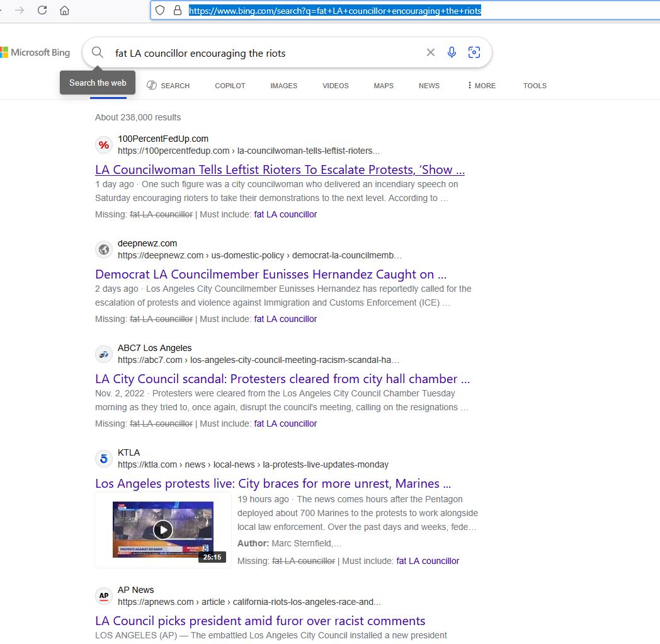The image size is (660, 644).
Task: Click the abc7.com URL breadcrumb
Action: 258,360
